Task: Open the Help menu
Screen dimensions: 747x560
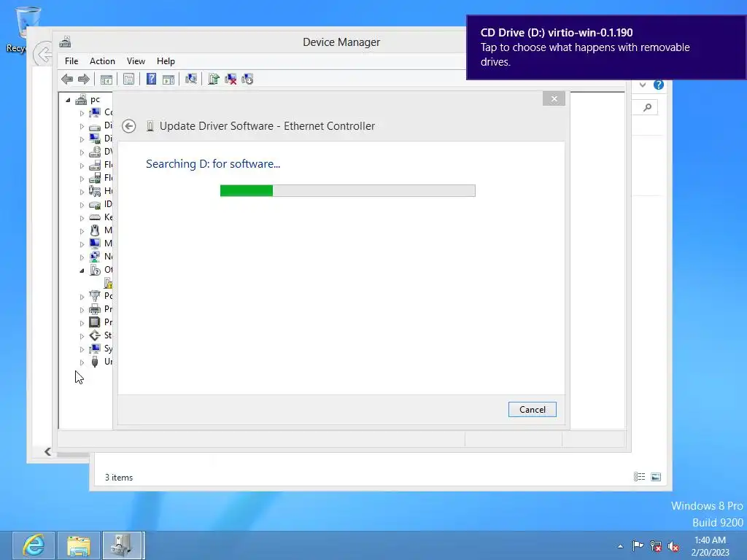Action: coord(166,61)
